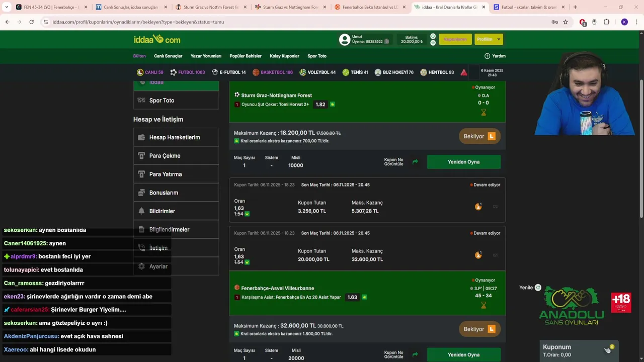Switch to the Canlı Sonuçlar browser tab
644x362 pixels.
coord(130,7)
